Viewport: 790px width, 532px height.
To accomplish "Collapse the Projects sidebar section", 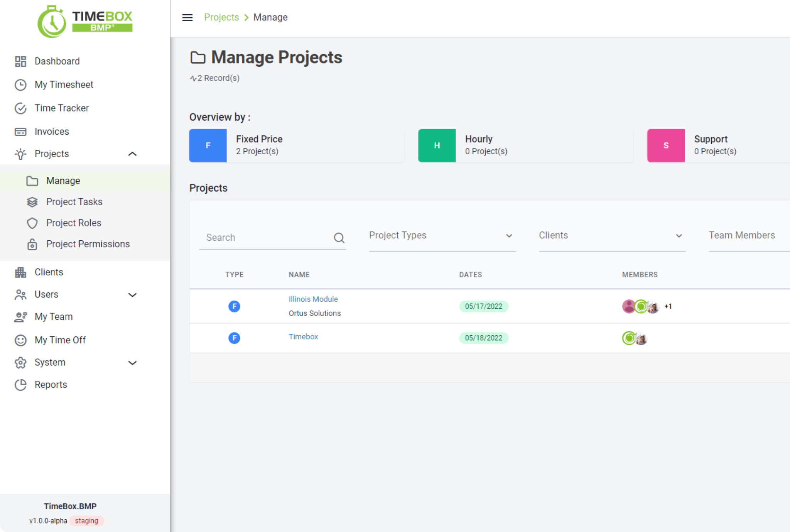I will (x=132, y=154).
